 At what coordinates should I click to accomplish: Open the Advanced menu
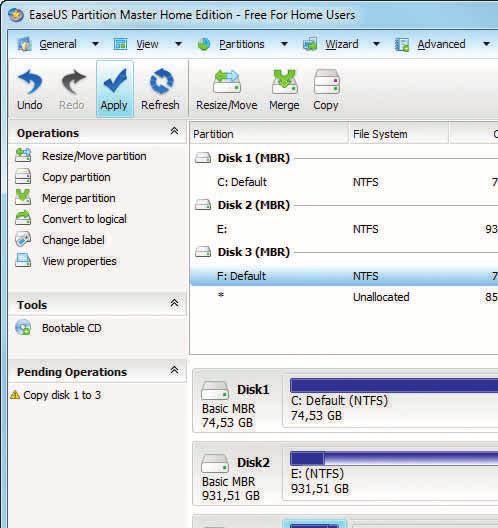(x=441, y=44)
